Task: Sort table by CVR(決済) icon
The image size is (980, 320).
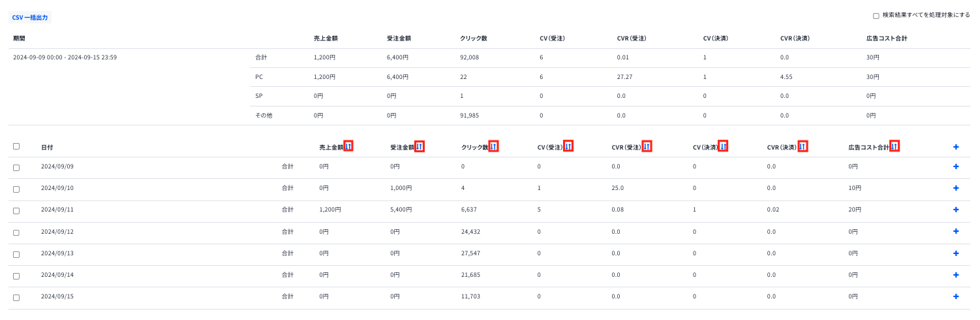Action: (803, 146)
